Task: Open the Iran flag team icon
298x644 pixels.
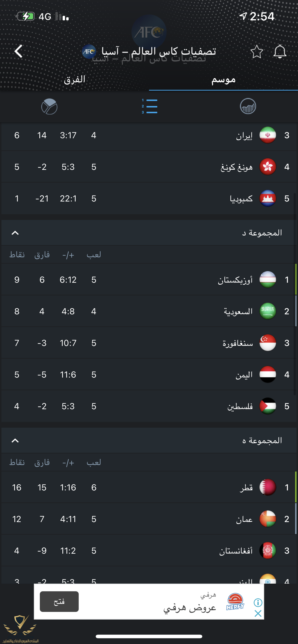Action: click(268, 135)
